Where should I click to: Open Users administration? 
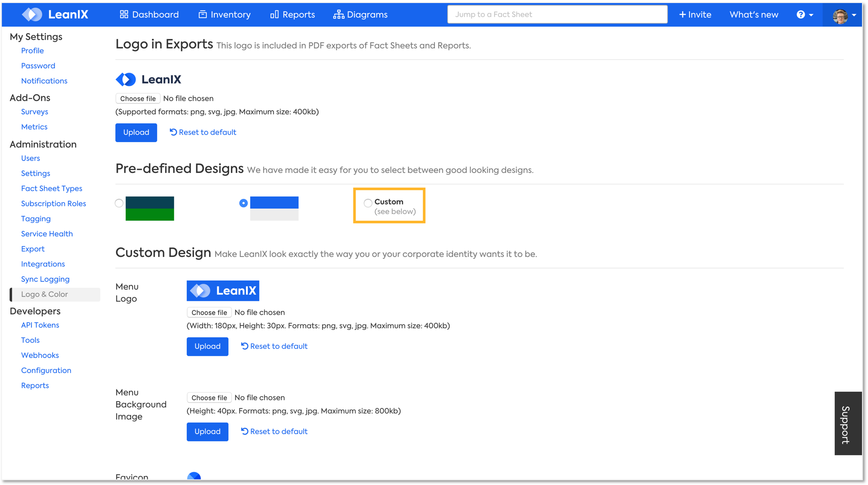point(30,158)
